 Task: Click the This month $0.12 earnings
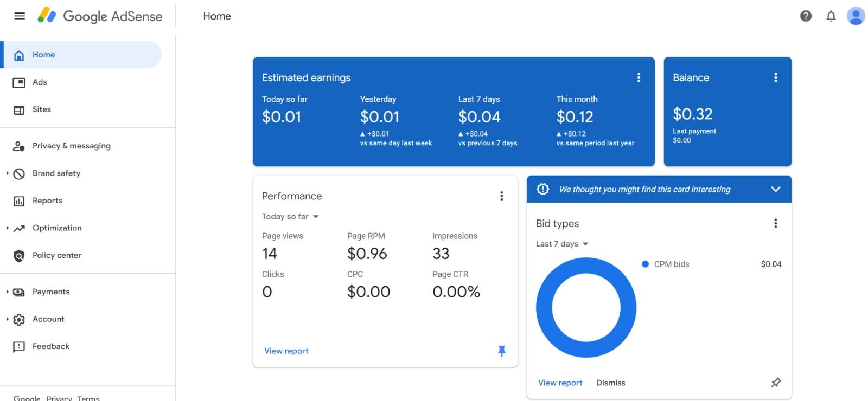575,117
